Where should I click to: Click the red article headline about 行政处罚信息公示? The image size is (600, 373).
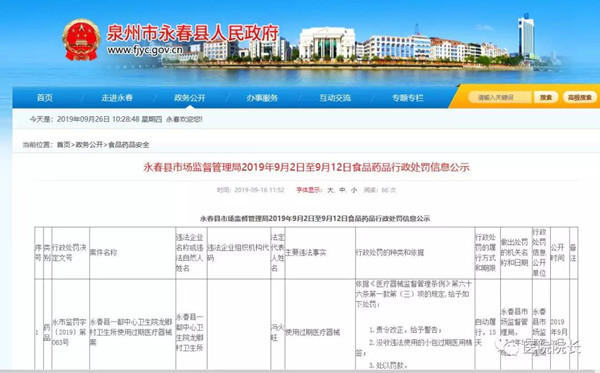pyautogui.click(x=307, y=167)
